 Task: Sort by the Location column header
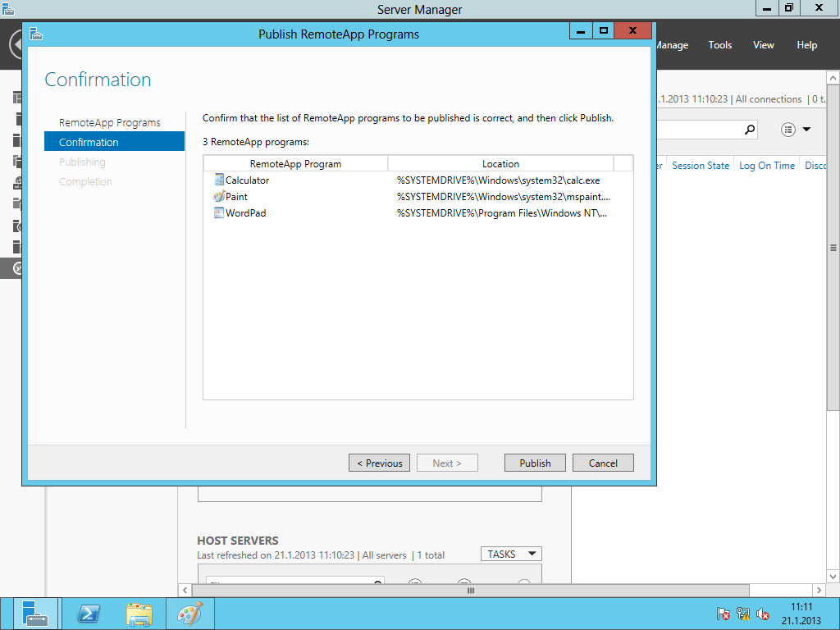[500, 163]
